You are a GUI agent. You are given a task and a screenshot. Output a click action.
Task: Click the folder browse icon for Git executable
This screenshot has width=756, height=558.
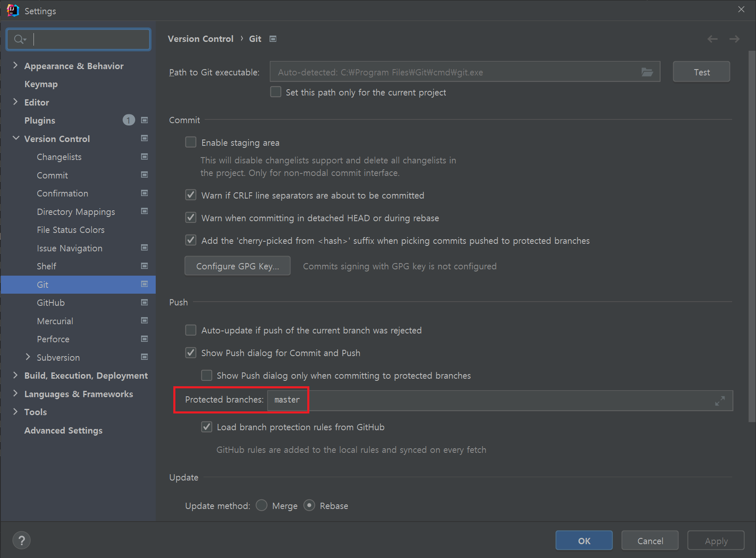[x=647, y=72]
